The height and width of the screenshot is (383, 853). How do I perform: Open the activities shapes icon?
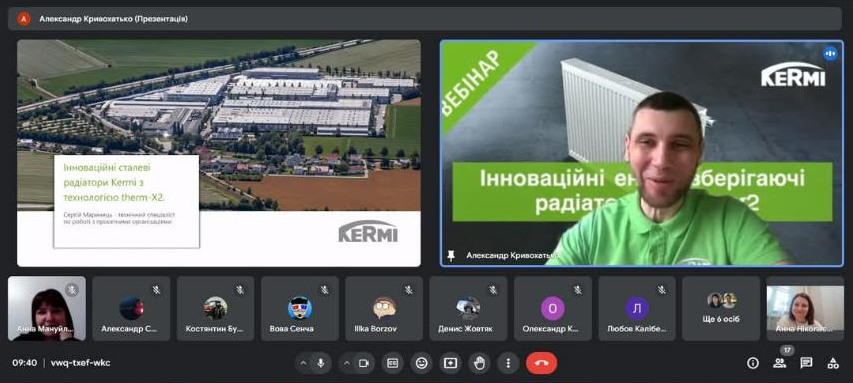833,363
